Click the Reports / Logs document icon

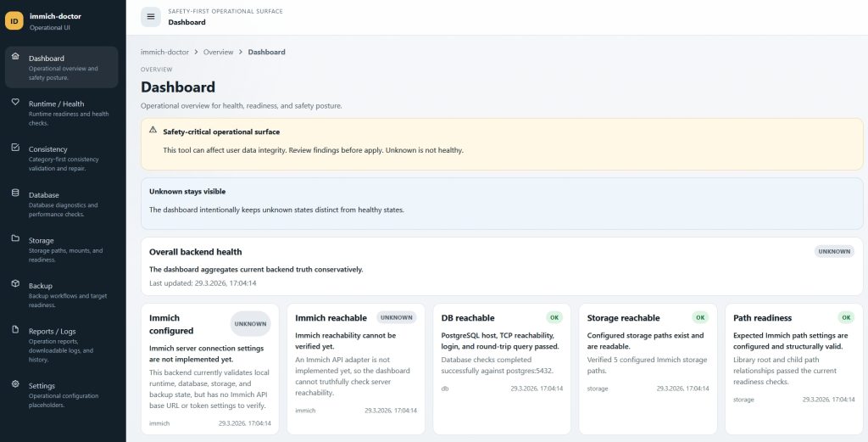(x=15, y=331)
